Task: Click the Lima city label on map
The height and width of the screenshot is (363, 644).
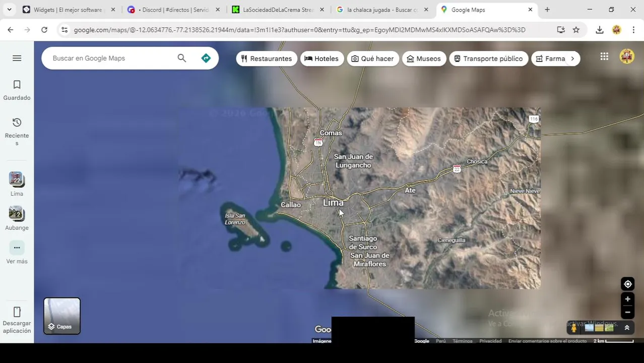Action: pos(333,203)
